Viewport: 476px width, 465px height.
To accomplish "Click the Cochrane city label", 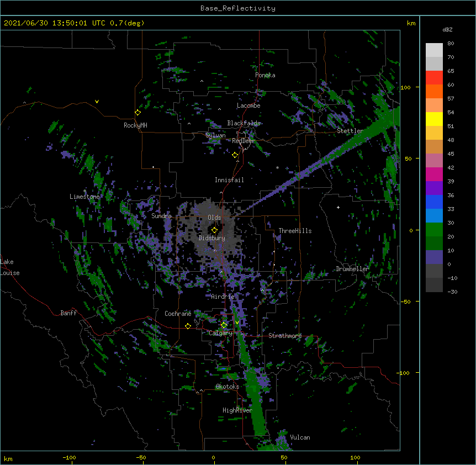I will [x=178, y=314].
